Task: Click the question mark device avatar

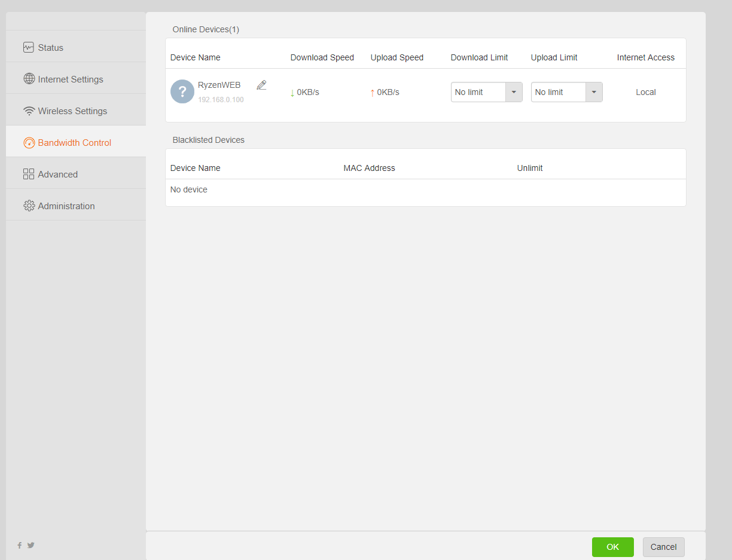Action: (182, 92)
